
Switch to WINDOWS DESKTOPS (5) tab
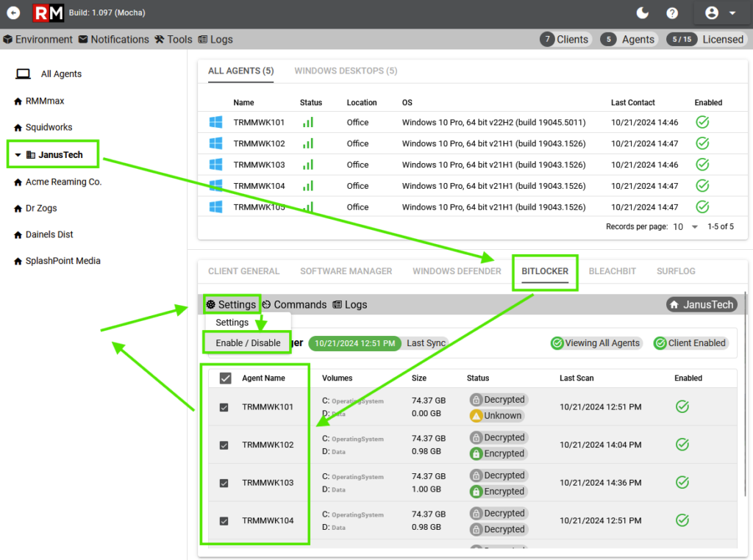coord(346,71)
